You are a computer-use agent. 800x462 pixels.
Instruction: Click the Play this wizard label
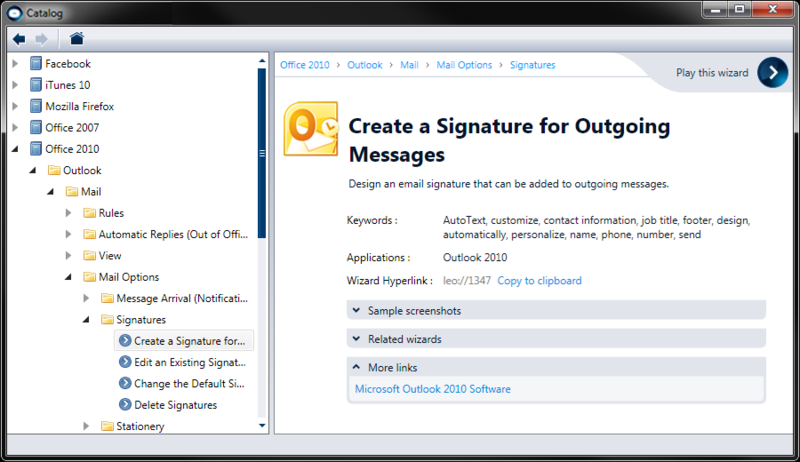pyautogui.click(x=712, y=73)
